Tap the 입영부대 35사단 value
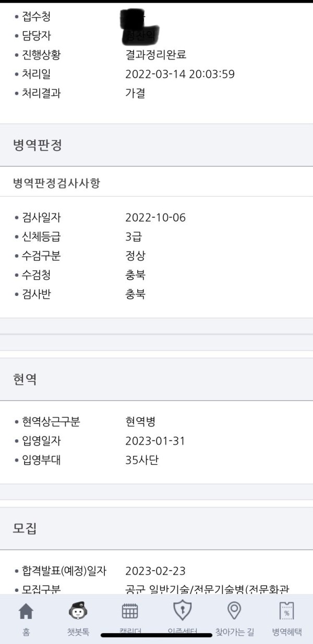 click(142, 461)
